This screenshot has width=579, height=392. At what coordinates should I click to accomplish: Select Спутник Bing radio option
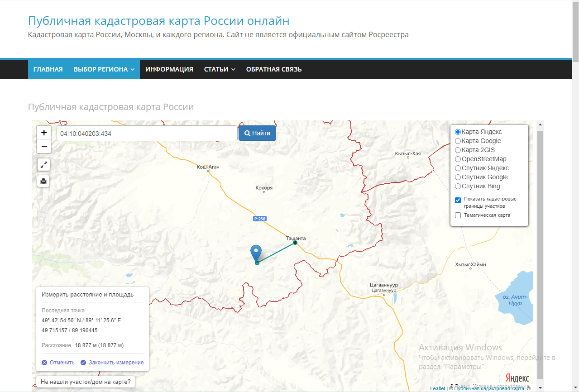(458, 186)
